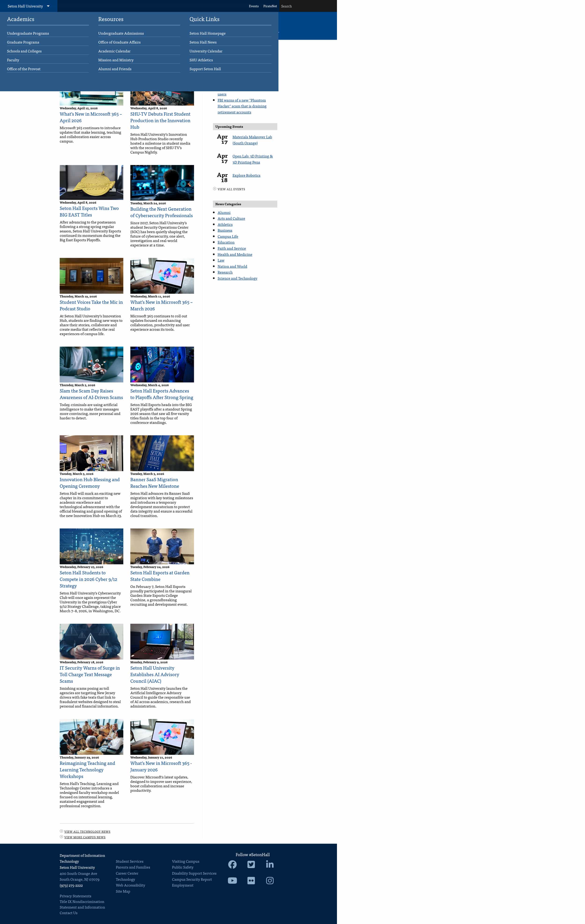Open the Flickr photo stream icon
The width and height of the screenshot is (585, 924).
pyautogui.click(x=251, y=881)
